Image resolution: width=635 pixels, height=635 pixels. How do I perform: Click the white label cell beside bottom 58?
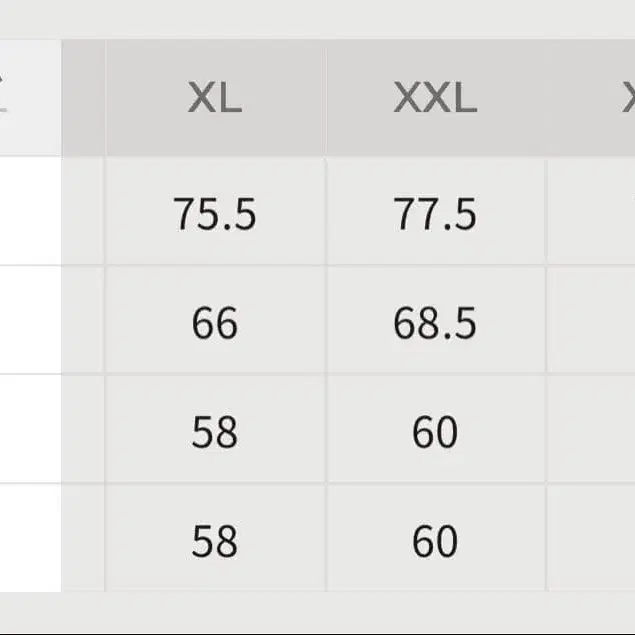[x=30, y=538]
